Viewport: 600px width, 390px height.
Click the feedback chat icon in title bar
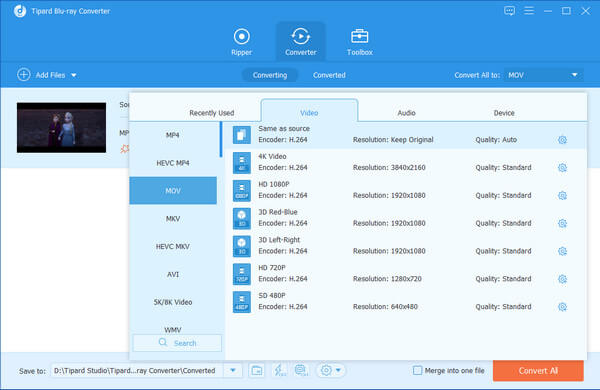pos(509,11)
